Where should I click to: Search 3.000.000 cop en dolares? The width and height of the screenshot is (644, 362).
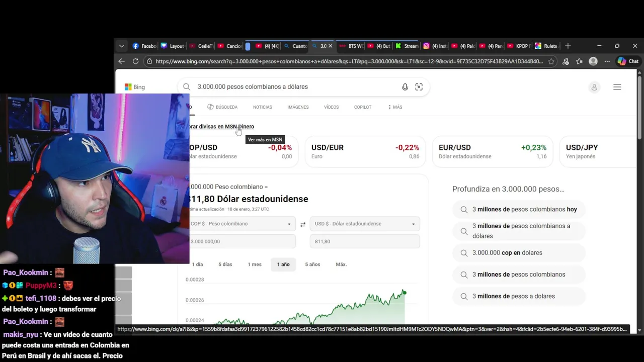519,253
